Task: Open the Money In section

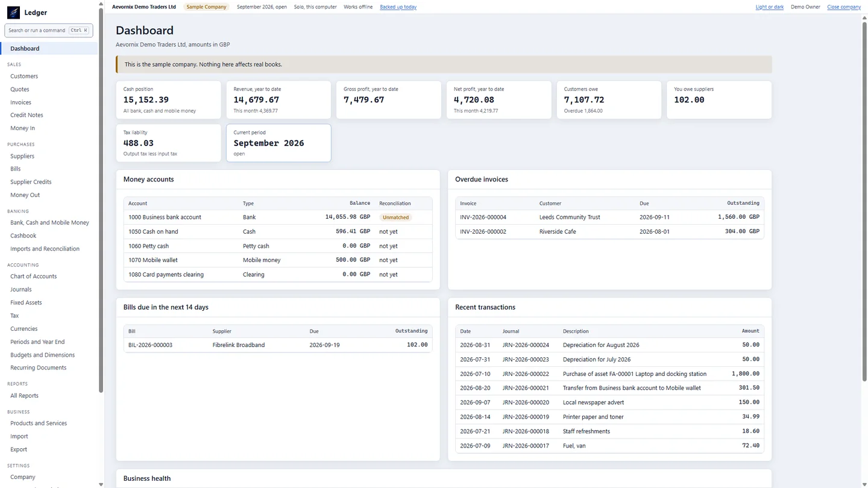Action: click(x=22, y=128)
